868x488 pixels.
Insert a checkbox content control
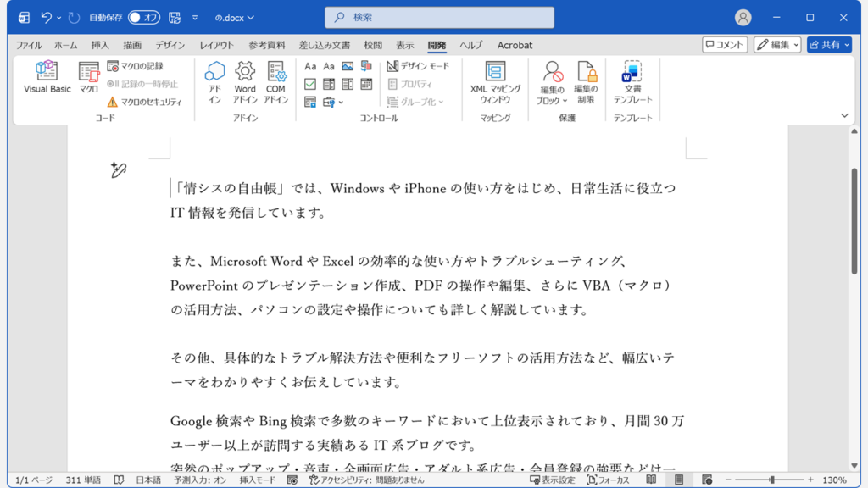point(310,83)
